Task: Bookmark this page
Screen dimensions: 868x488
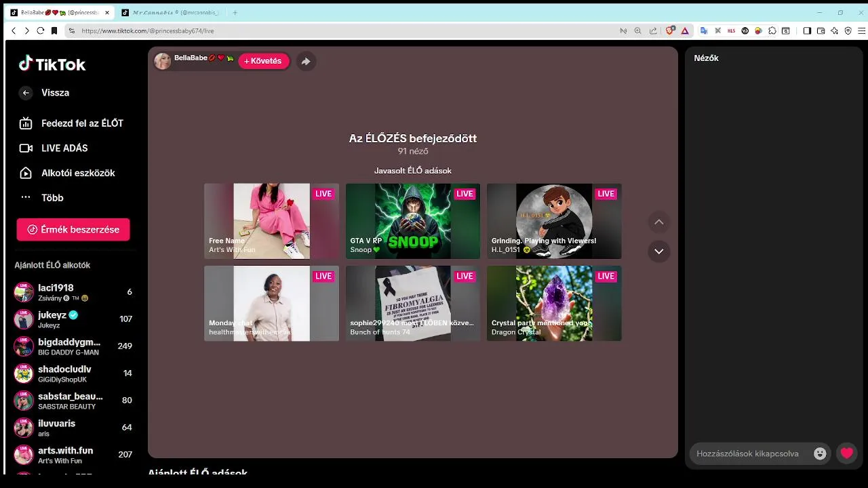Action: pyautogui.click(x=55, y=30)
